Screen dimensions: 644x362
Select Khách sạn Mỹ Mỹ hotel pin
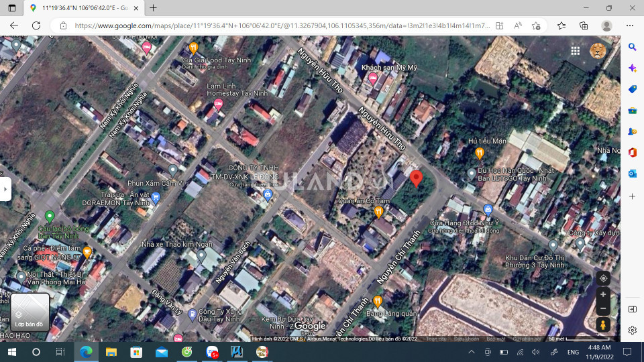[372, 78]
